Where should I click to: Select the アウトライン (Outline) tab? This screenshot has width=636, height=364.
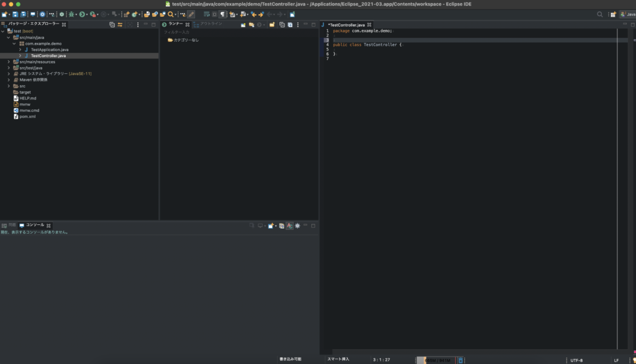(208, 24)
